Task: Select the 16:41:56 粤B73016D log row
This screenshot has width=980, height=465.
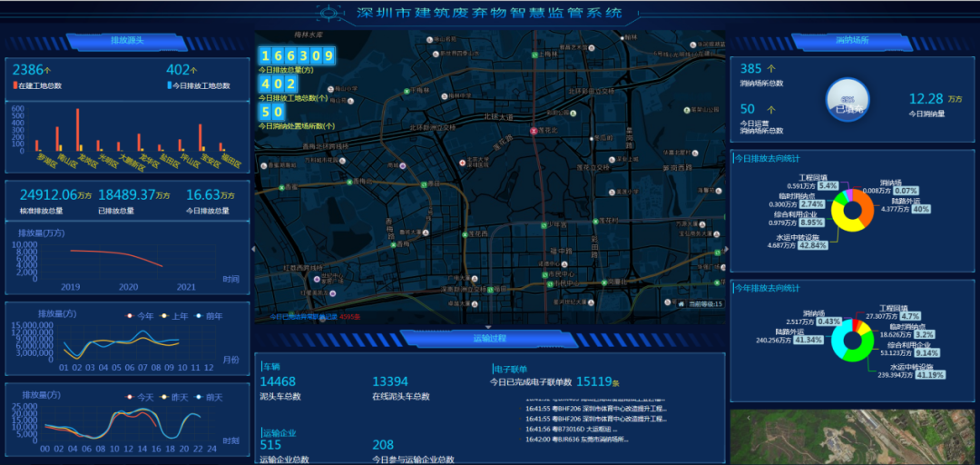Action: 572,430
